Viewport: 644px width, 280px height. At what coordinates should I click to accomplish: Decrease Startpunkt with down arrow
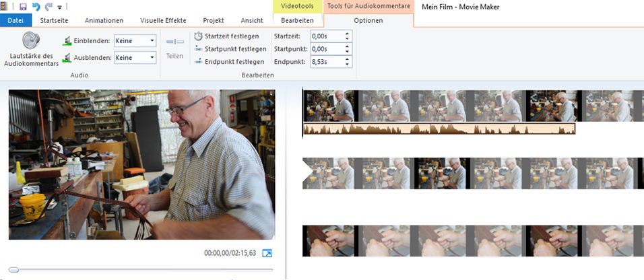[347, 52]
